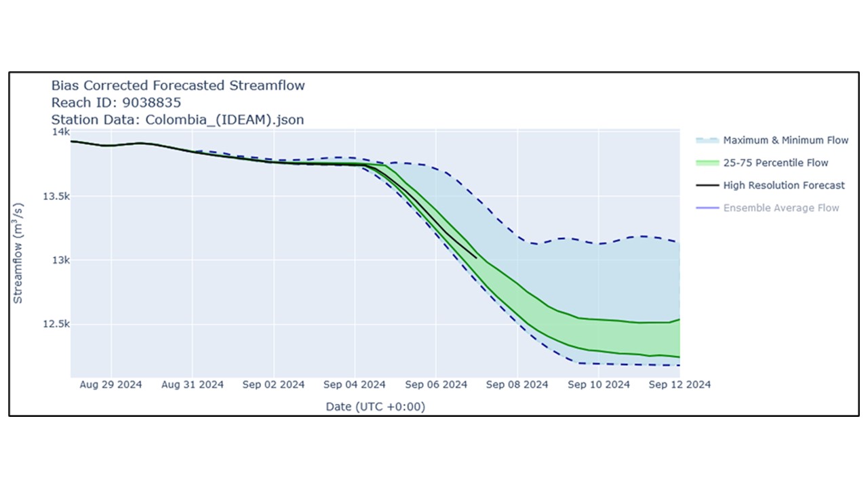Click the 'Streamflow (m³/s)' y-axis label

[x=18, y=252]
